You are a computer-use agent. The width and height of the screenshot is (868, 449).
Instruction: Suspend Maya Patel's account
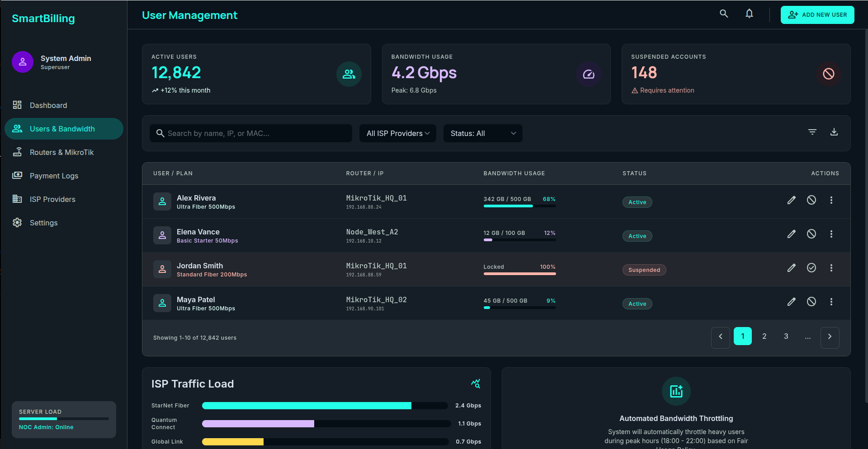[x=811, y=302]
